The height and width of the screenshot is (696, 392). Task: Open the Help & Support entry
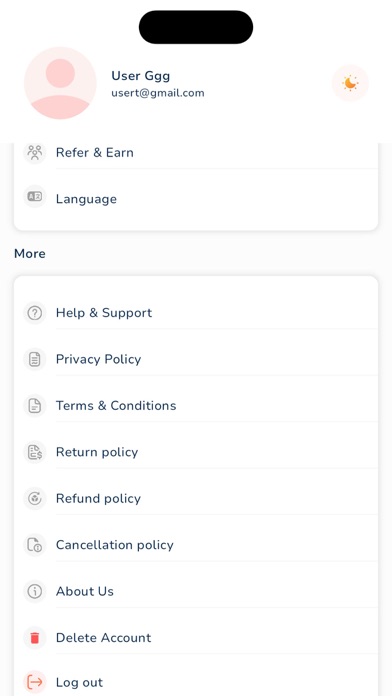(196, 313)
